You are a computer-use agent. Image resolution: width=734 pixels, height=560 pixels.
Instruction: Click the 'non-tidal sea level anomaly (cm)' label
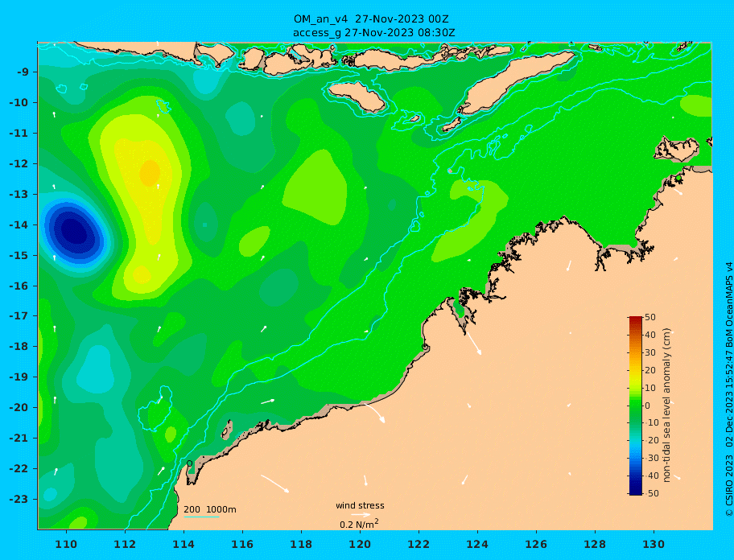pos(667,406)
